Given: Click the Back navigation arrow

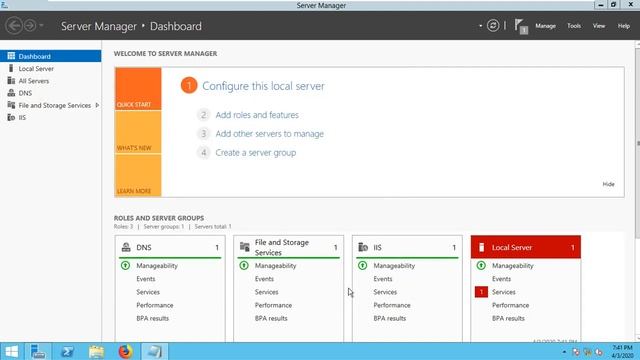Looking at the screenshot, I should coord(14,26).
